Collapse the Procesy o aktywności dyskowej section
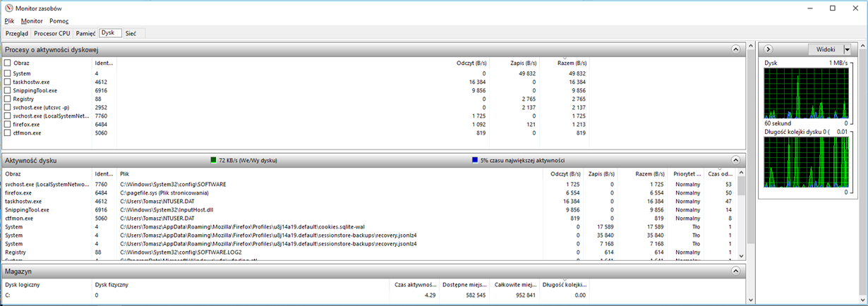This screenshot has height=306, width=868. point(737,49)
